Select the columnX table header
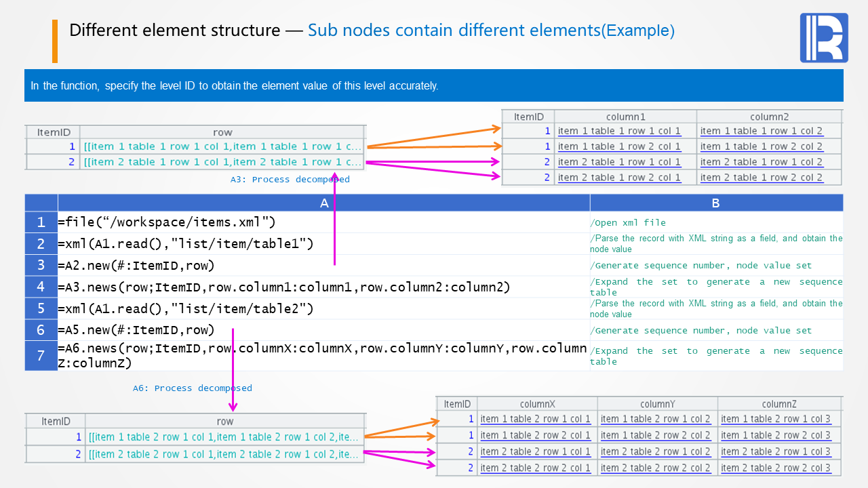This screenshot has width=868, height=488. tap(537, 404)
